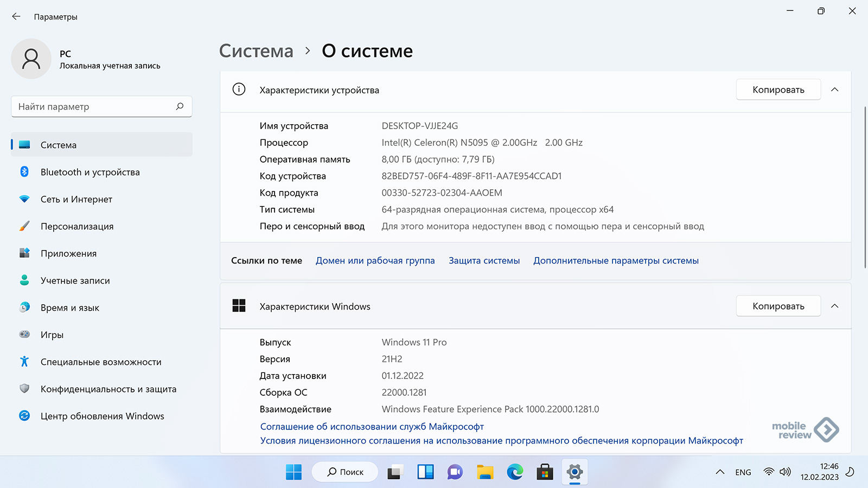Switch input language via ENG indicator
The image size is (868, 488).
[743, 472]
